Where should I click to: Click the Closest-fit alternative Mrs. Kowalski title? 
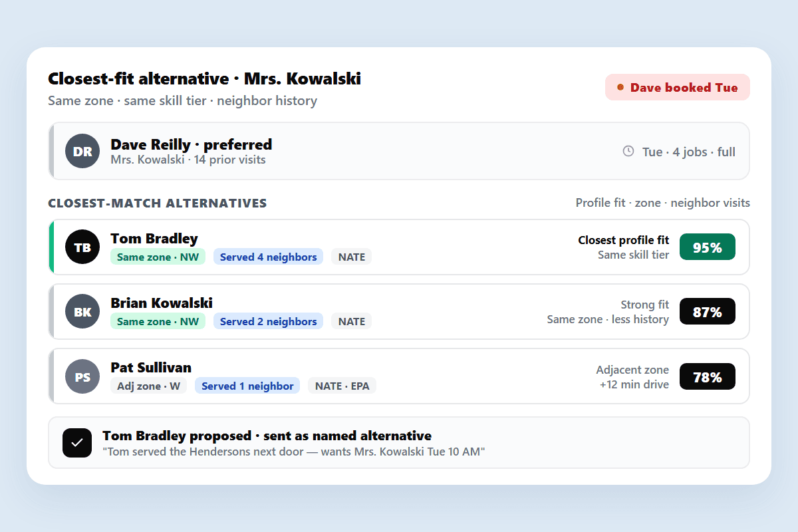click(204, 78)
